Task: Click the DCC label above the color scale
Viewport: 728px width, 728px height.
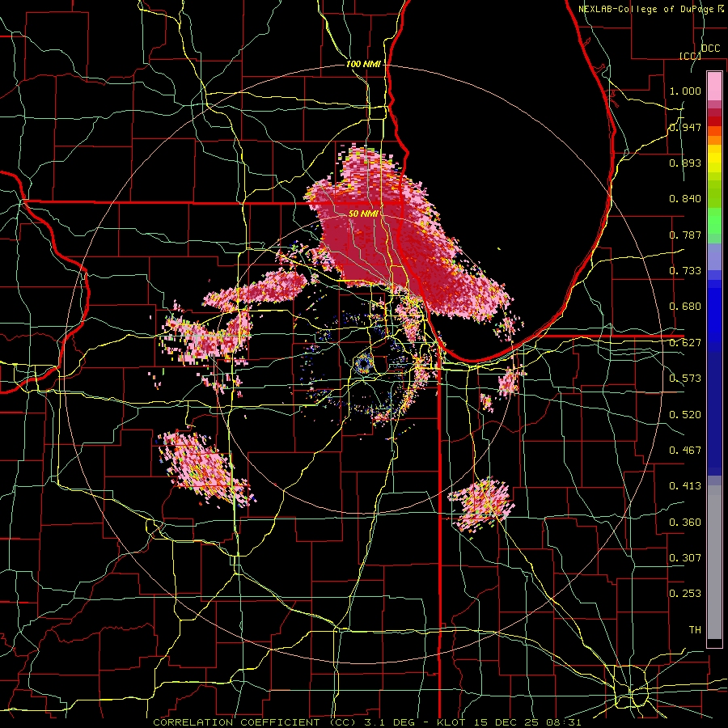Action: [x=711, y=49]
